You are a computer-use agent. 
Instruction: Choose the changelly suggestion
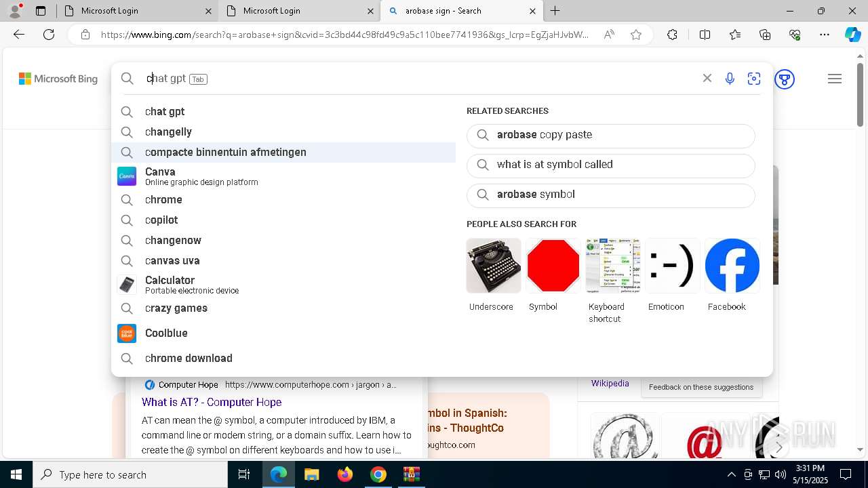(x=283, y=131)
